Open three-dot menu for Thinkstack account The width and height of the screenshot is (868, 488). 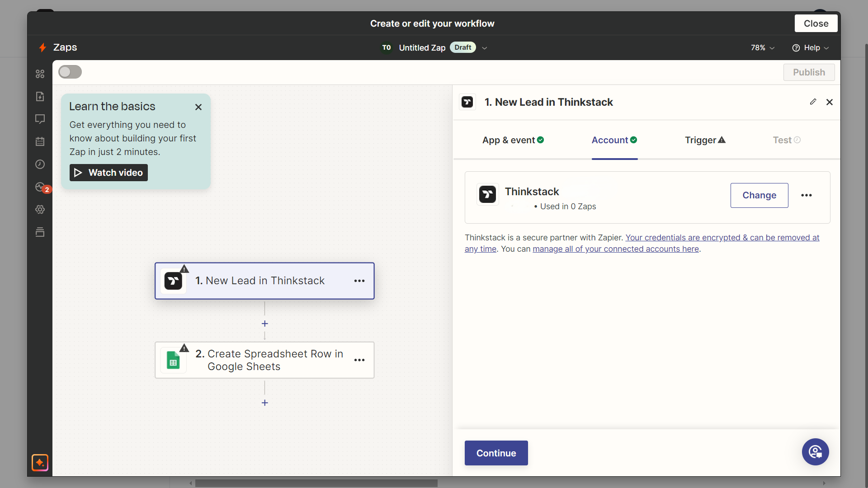coord(807,195)
